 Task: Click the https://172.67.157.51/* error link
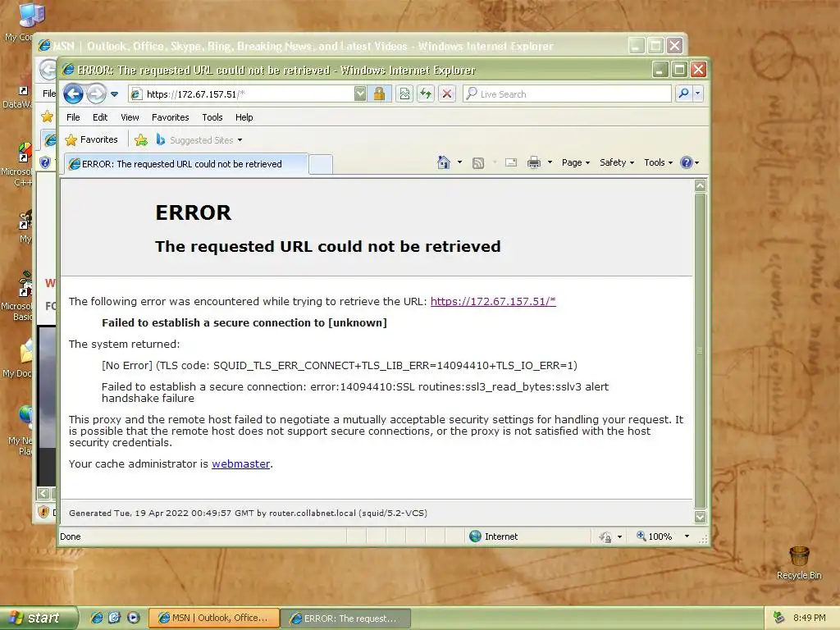pos(493,301)
